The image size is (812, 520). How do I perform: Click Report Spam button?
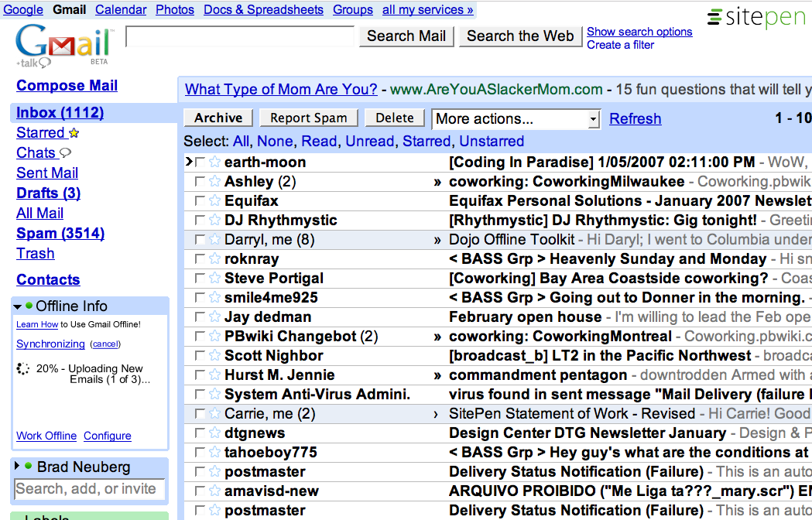[309, 118]
